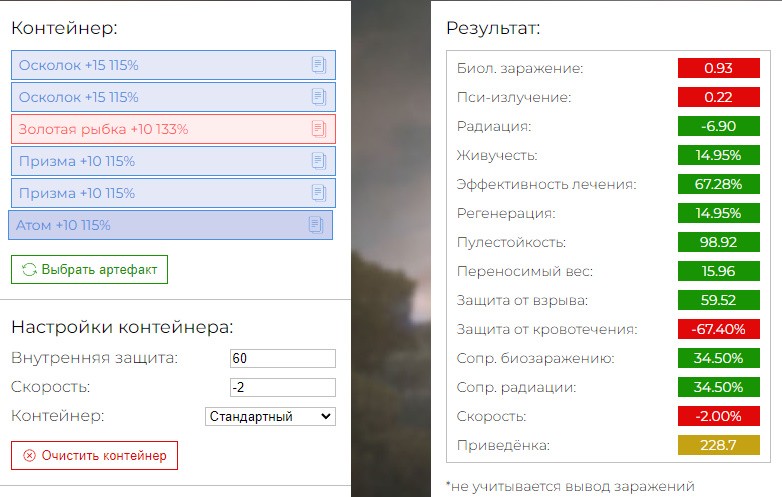
Task: Click the Стандартный dropdown arrow
Action: click(x=326, y=416)
